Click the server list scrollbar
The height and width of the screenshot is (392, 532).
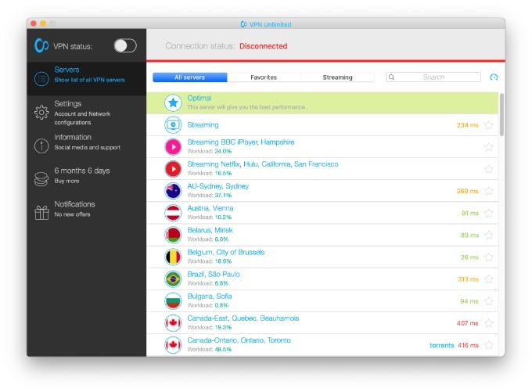tap(501, 115)
